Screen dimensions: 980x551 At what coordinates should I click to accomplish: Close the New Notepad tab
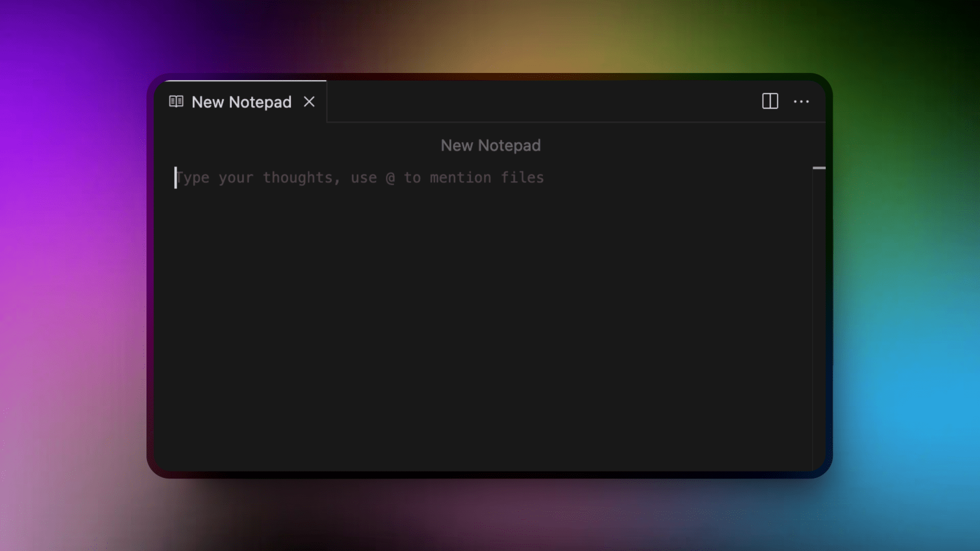point(309,102)
